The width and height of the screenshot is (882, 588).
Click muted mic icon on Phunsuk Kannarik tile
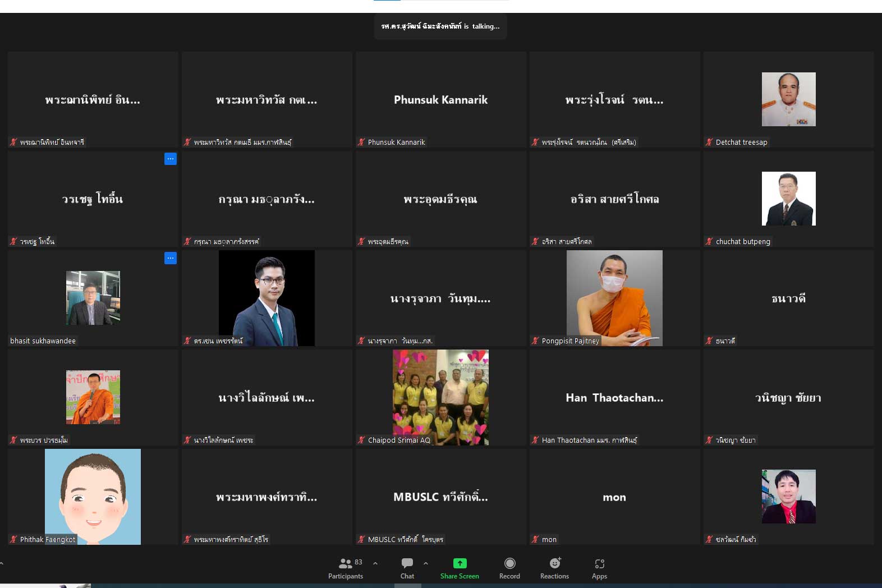click(x=361, y=143)
